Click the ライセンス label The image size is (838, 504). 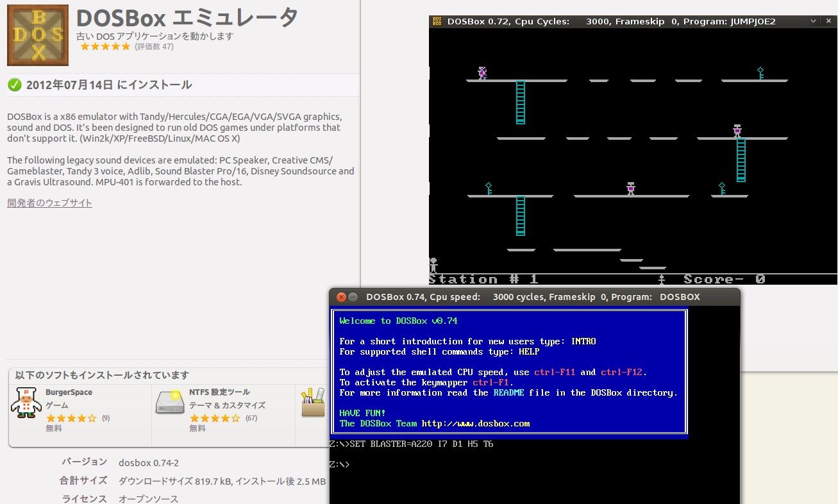(84, 499)
